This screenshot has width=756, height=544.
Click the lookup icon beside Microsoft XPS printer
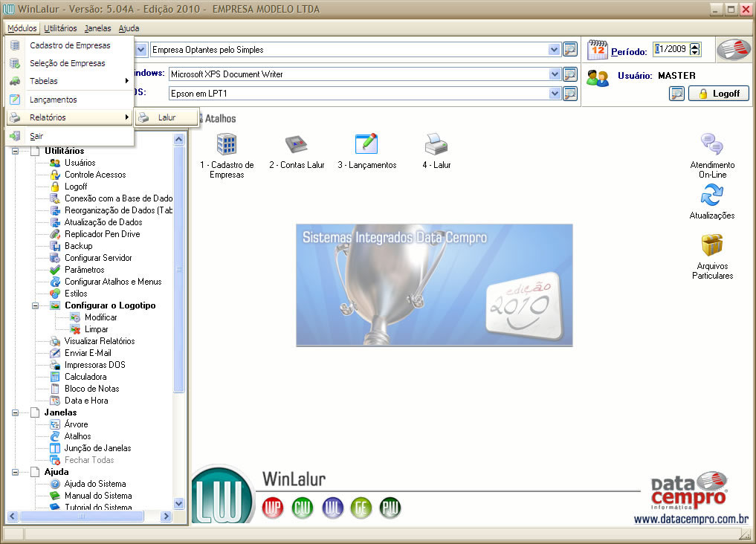coord(570,74)
